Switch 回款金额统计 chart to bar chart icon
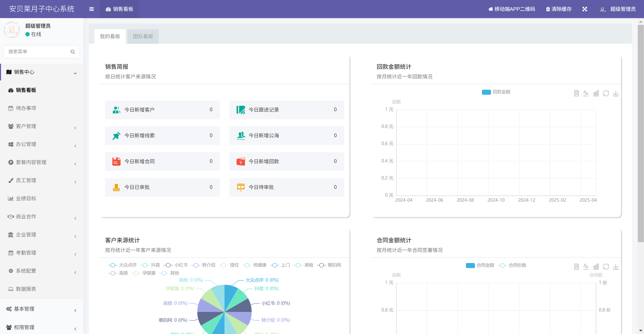 click(x=596, y=93)
